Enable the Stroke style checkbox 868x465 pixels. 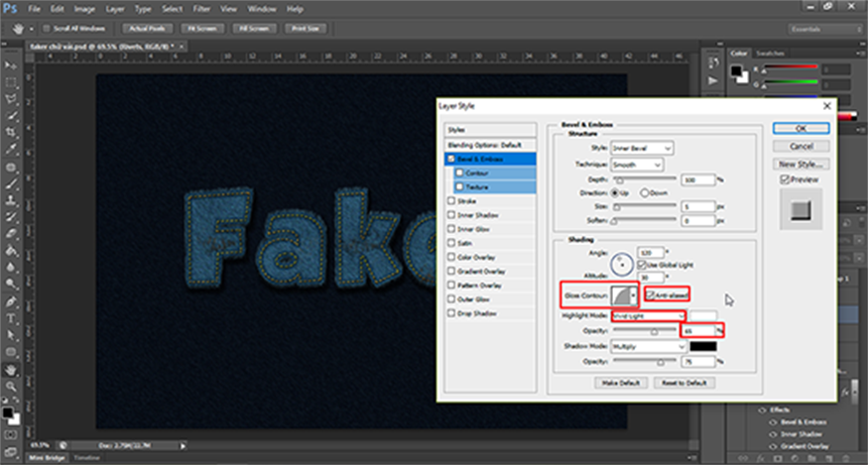(x=452, y=200)
